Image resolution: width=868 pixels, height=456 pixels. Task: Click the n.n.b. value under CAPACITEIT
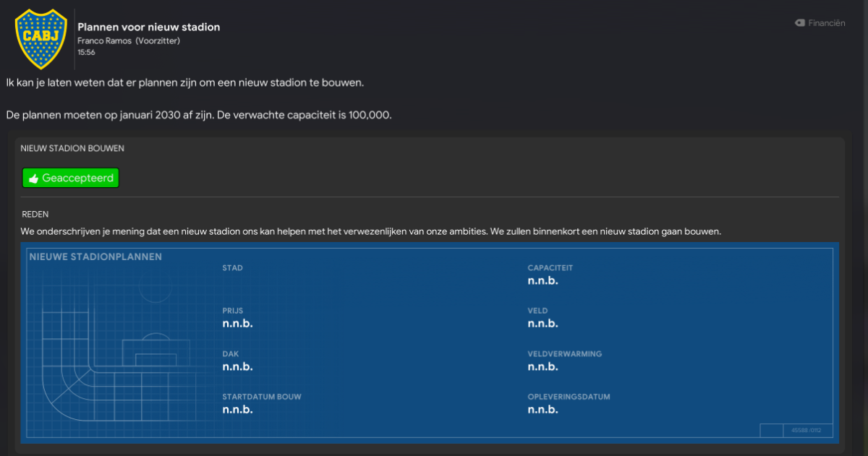pos(542,280)
